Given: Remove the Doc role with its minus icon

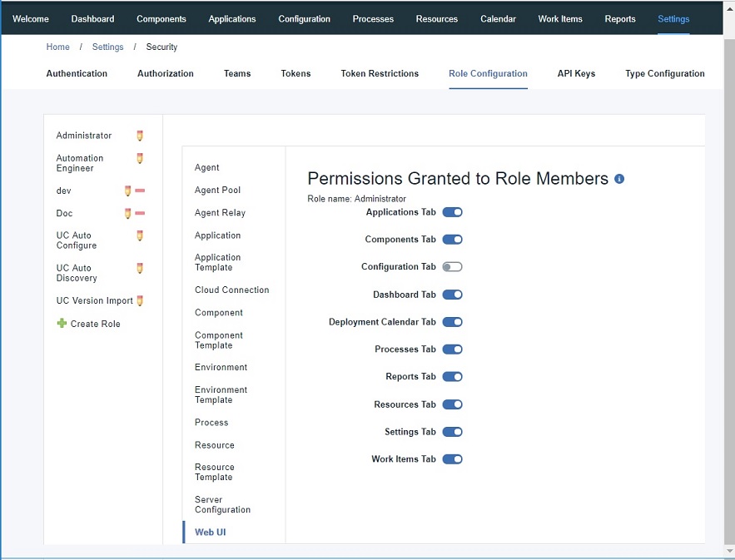Looking at the screenshot, I should tap(140, 213).
